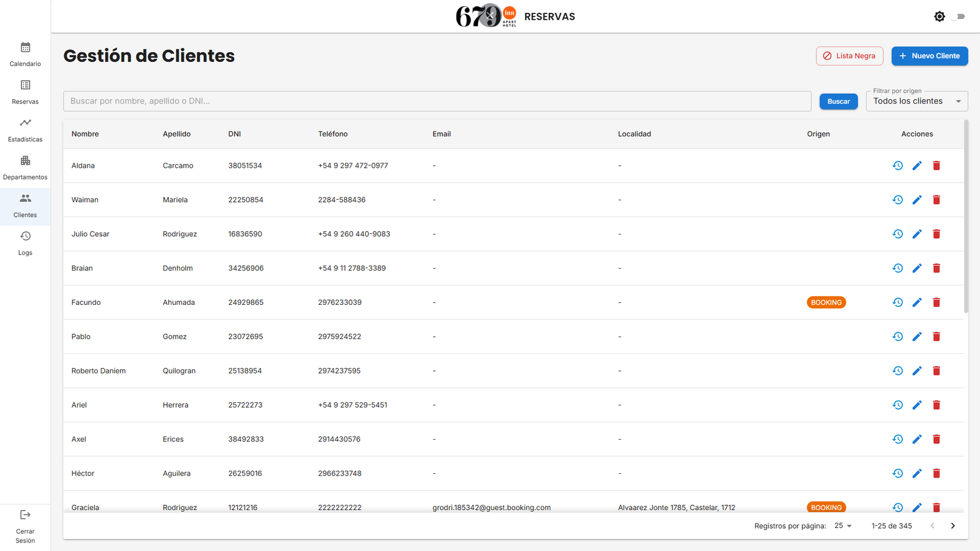Screen dimensions: 980x551
Task: Toggle the dark mode switch
Action: [959, 17]
